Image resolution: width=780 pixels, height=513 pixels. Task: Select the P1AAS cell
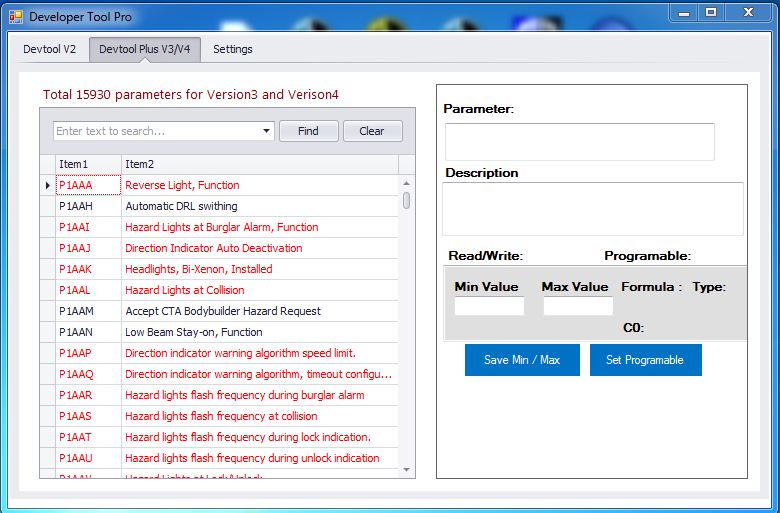pyautogui.click(x=88, y=416)
